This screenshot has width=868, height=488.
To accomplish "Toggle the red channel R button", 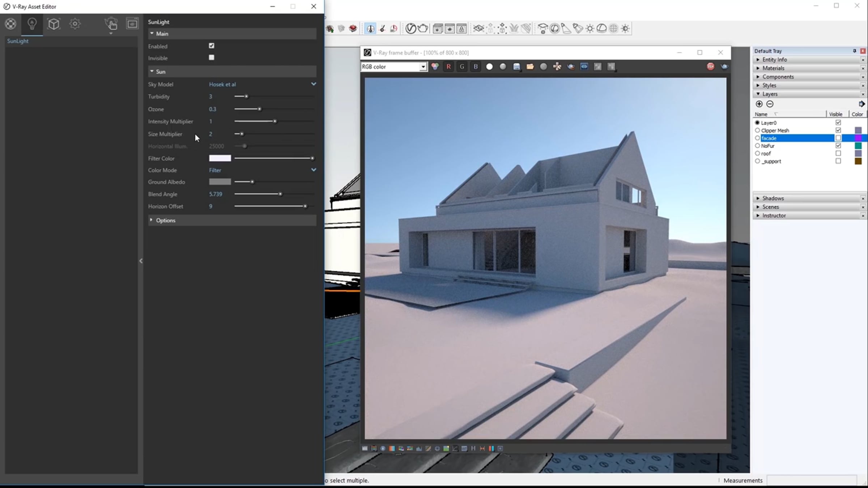I will tap(448, 67).
